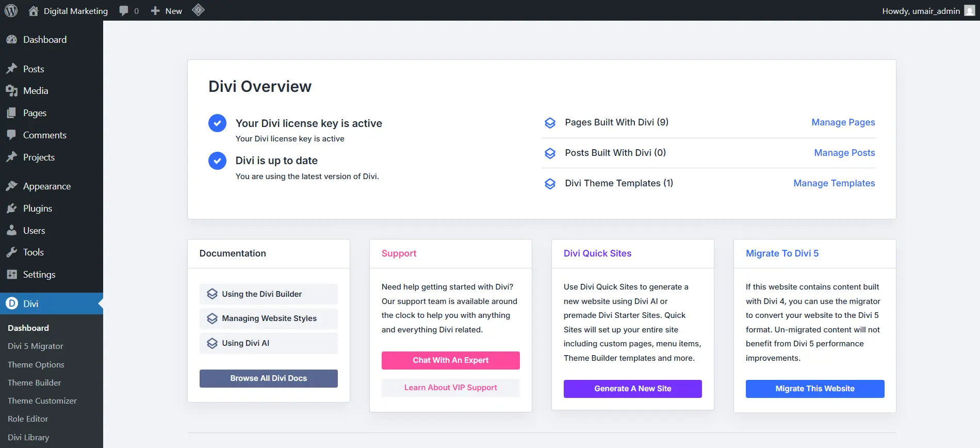The width and height of the screenshot is (980, 448).
Task: Click the Media icon in sidebar
Action: (12, 91)
